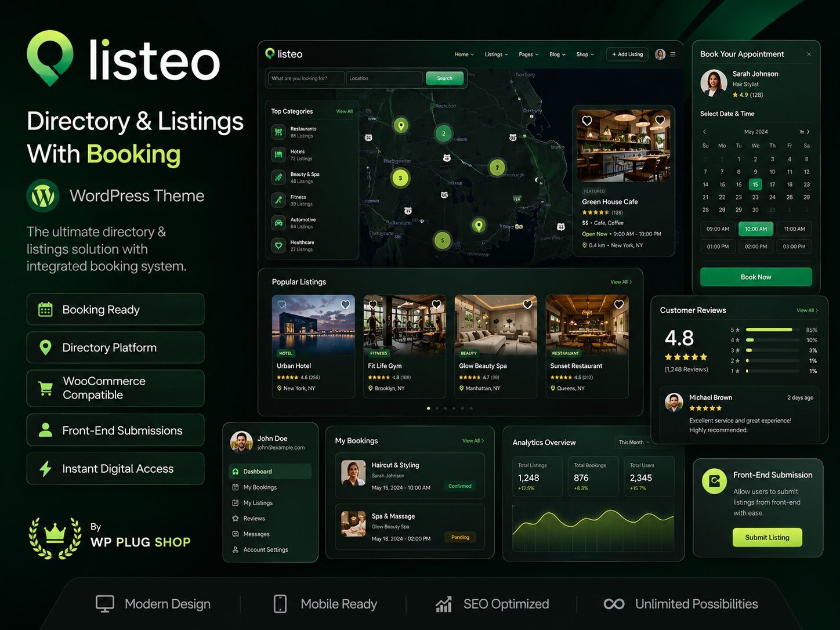Click the Automotive category icon

click(278, 223)
